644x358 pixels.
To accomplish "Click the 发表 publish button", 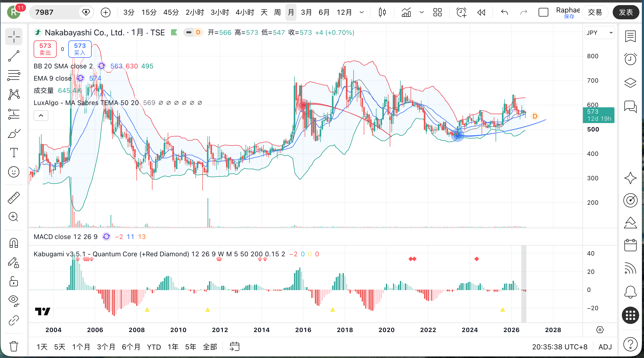I will (x=626, y=12).
